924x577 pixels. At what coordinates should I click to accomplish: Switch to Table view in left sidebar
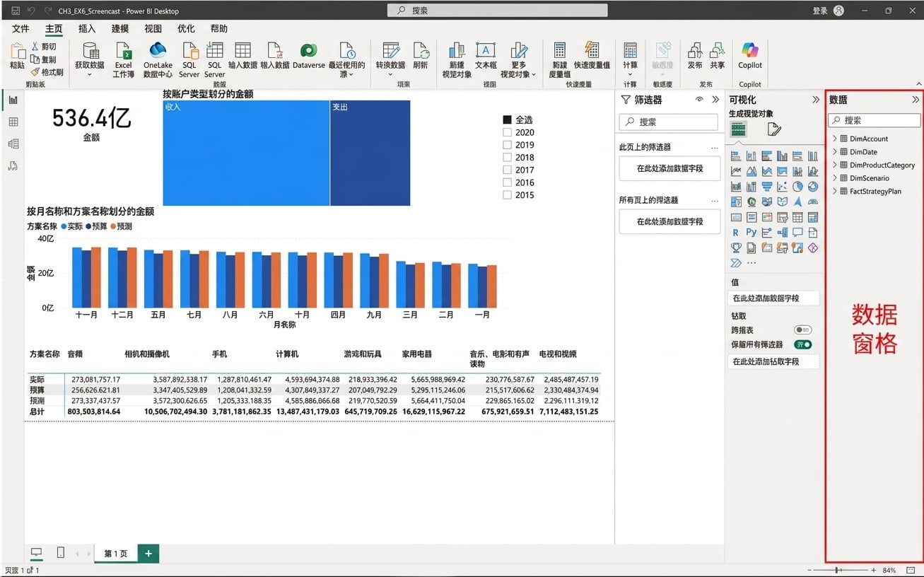(13, 122)
